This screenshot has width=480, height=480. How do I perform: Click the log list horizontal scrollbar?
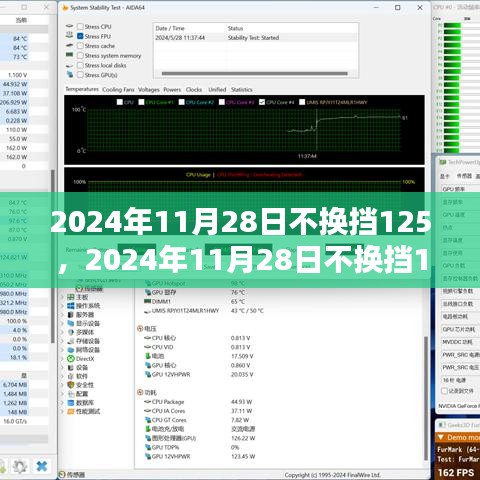click(255, 74)
